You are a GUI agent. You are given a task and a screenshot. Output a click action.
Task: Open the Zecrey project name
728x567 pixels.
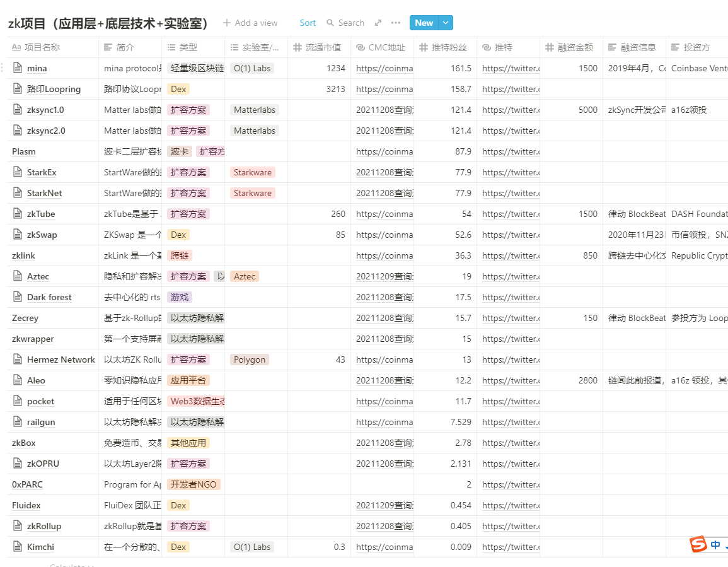(x=25, y=318)
